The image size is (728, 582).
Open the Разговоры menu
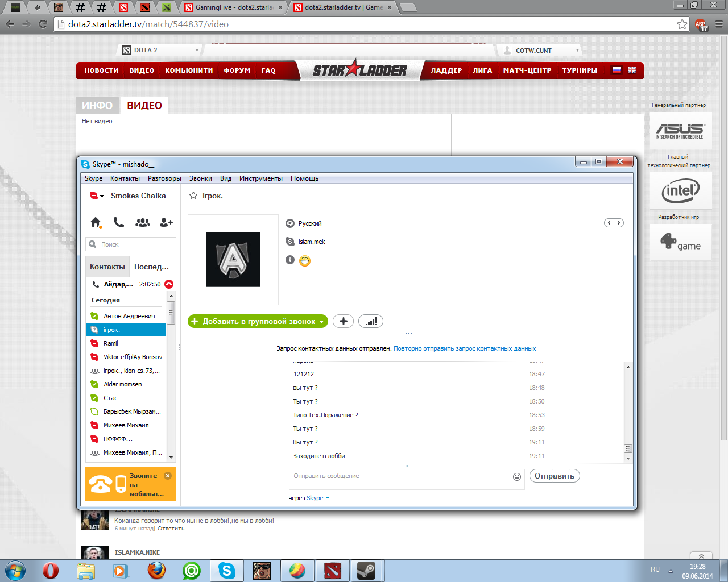[164, 178]
